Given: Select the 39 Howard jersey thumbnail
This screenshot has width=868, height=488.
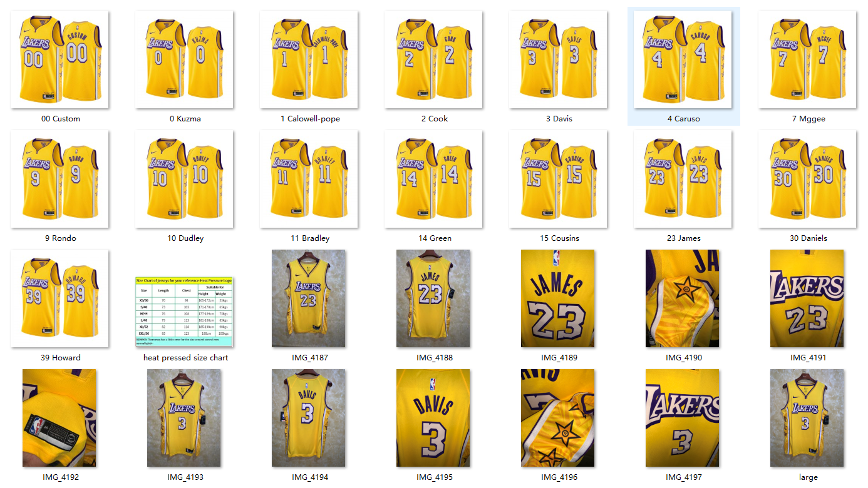Looking at the screenshot, I should (60, 298).
